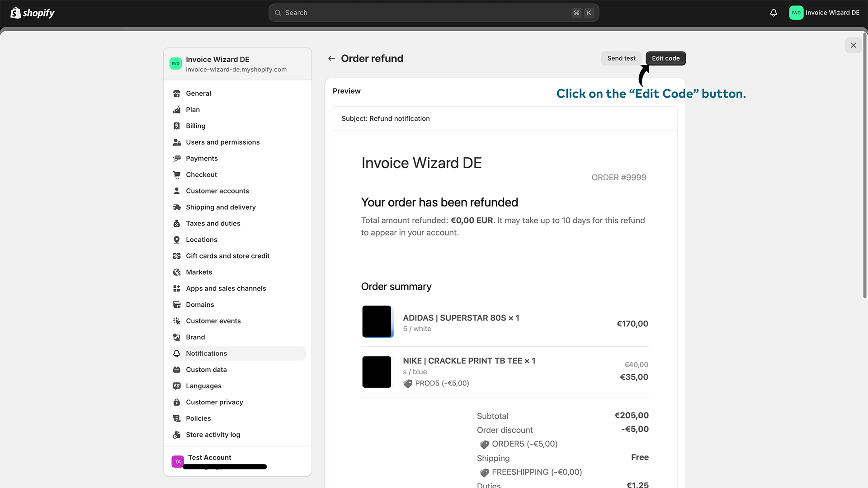Click the Policies icon
The image size is (868, 488).
click(x=177, y=419)
